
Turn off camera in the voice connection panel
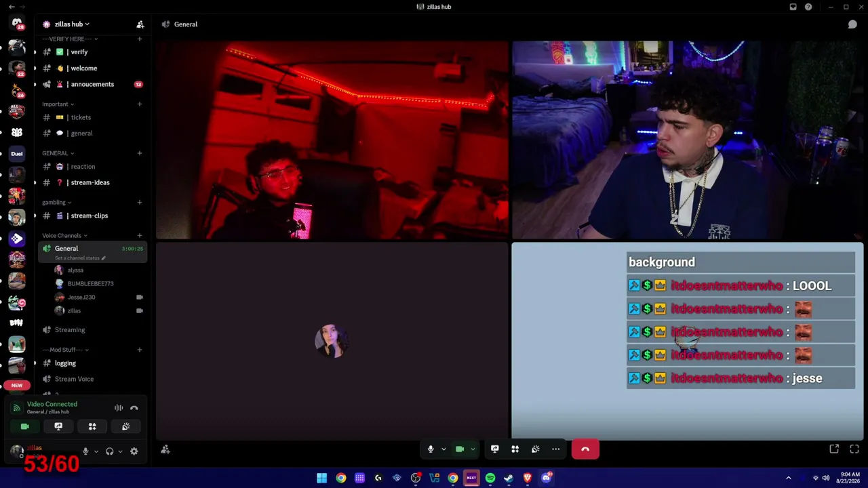pos(24,426)
